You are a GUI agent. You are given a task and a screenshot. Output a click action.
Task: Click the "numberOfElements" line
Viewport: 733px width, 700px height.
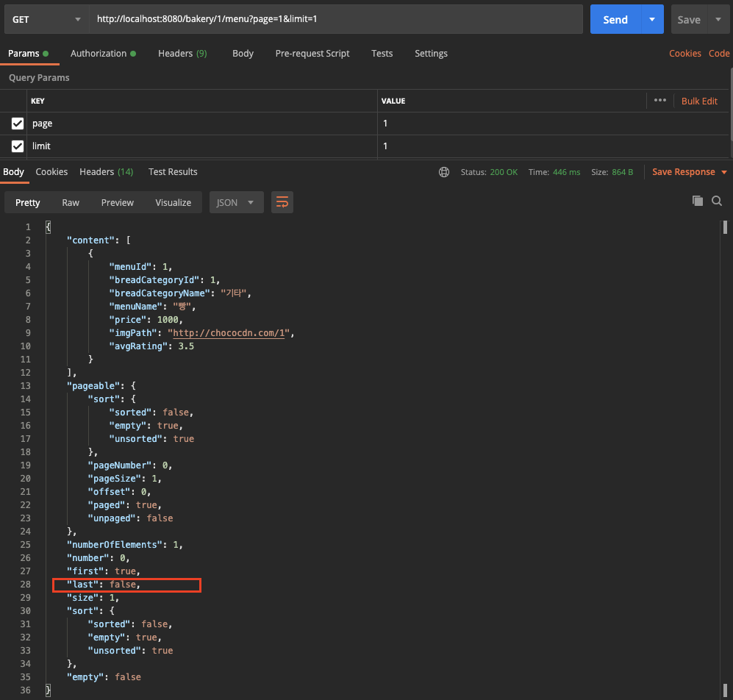[125, 545]
